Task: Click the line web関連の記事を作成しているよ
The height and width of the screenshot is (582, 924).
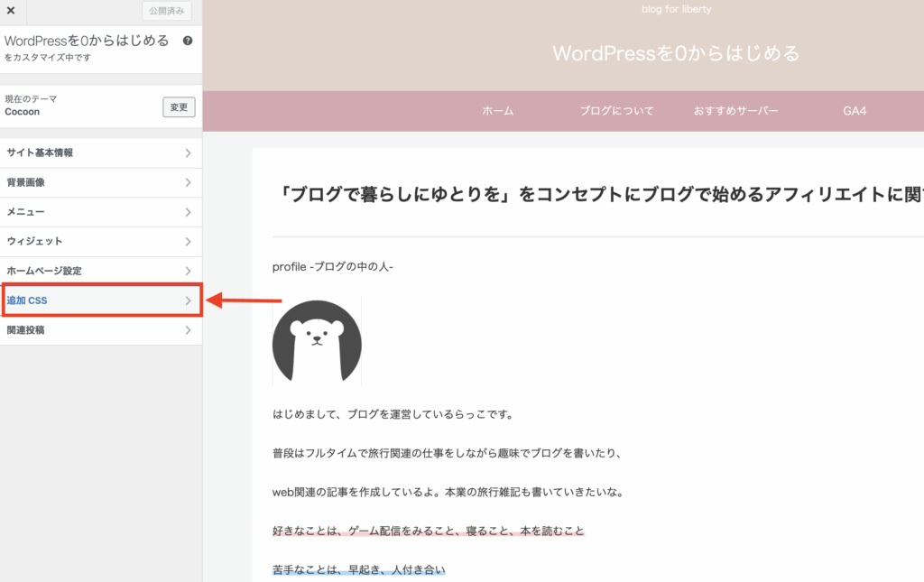Action: tap(448, 492)
